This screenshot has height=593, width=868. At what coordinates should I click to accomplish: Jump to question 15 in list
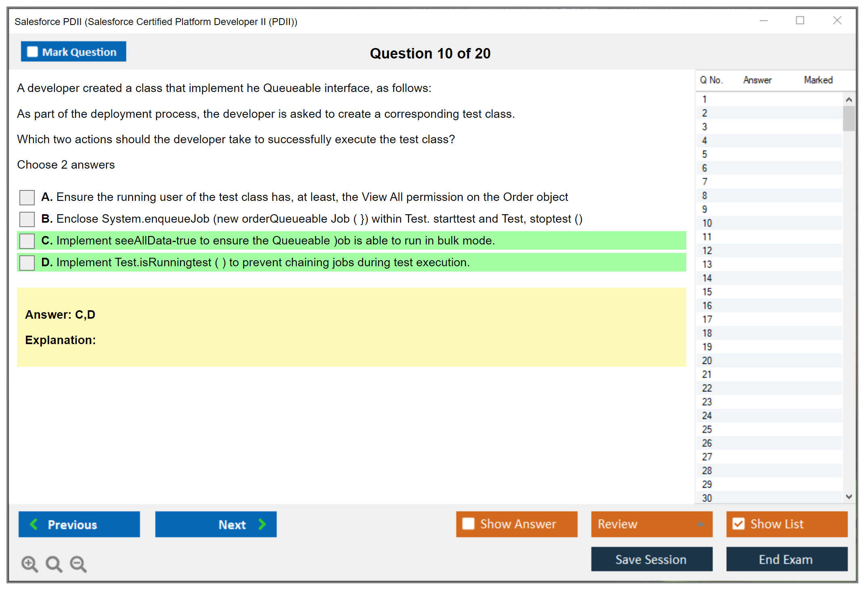pyautogui.click(x=707, y=292)
